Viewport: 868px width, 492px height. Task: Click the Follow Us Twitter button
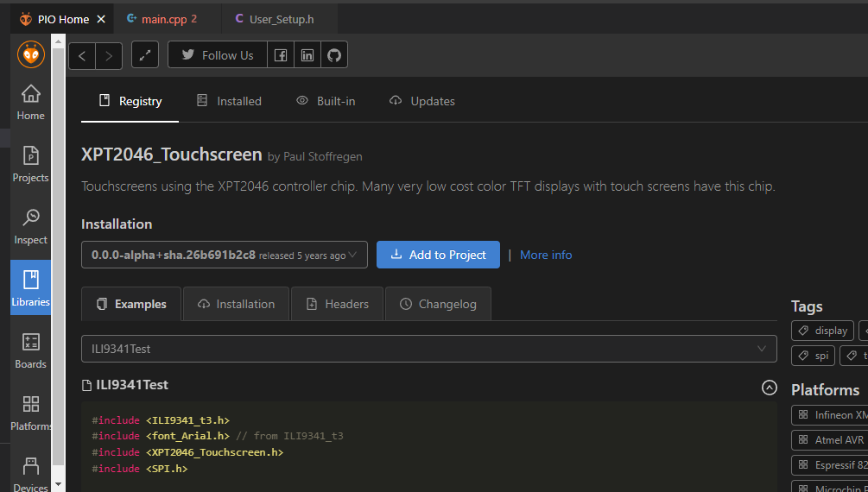click(218, 54)
